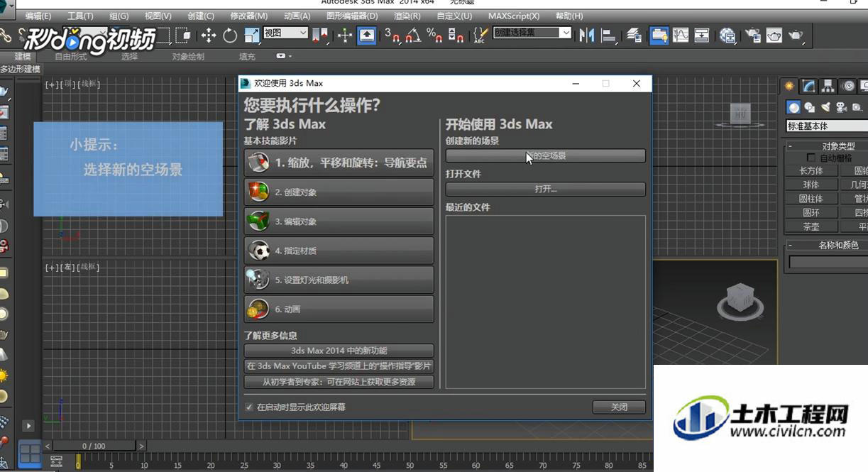Open the 创建选择集 dropdown

532,33
